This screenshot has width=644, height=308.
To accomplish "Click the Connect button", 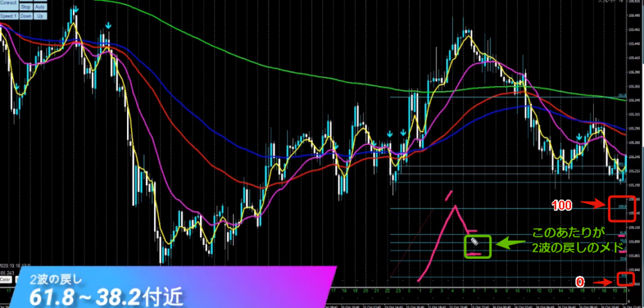I will 9,4.
